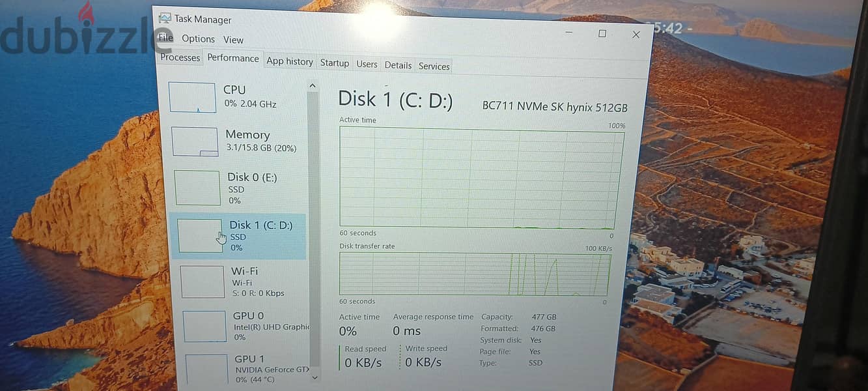The height and width of the screenshot is (391, 868).
Task: Select Disk 0 (E:) entry
Action: click(239, 188)
